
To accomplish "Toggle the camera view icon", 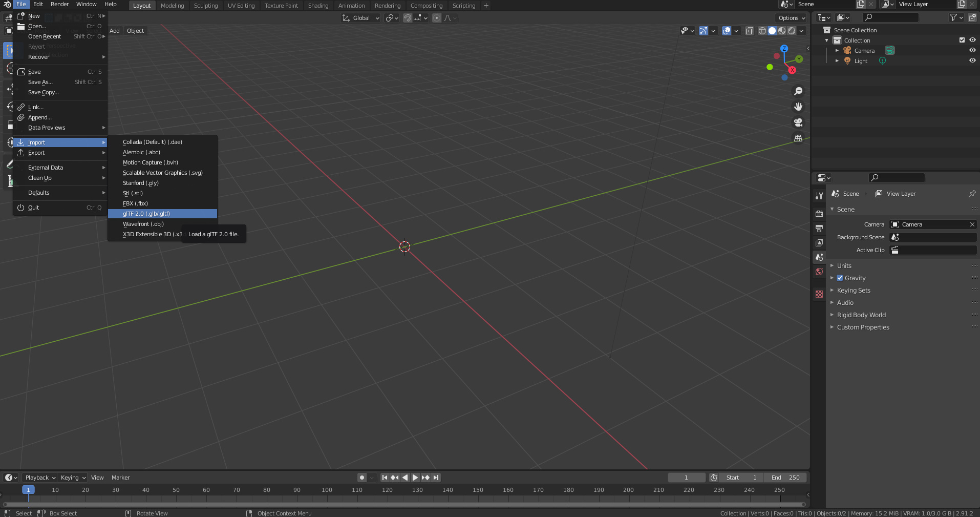I will click(798, 122).
